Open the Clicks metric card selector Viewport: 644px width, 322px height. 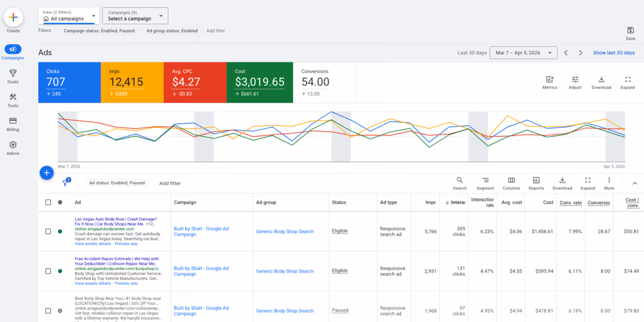click(69, 83)
